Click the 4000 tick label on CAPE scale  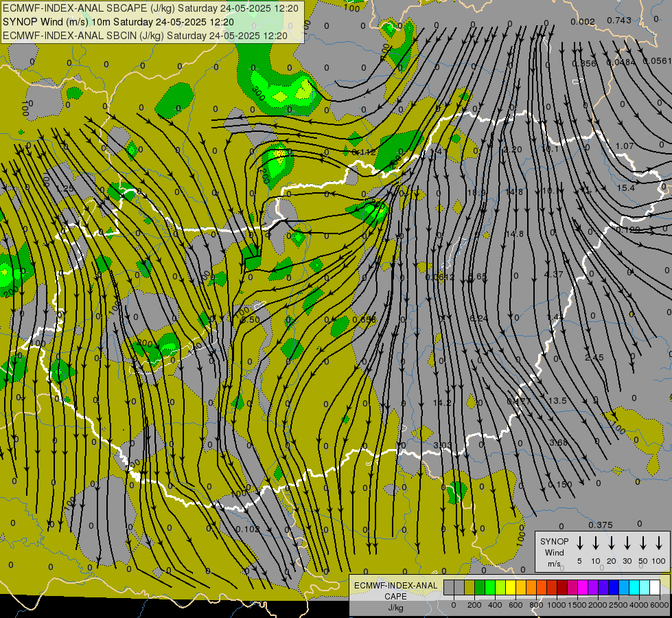(639, 605)
